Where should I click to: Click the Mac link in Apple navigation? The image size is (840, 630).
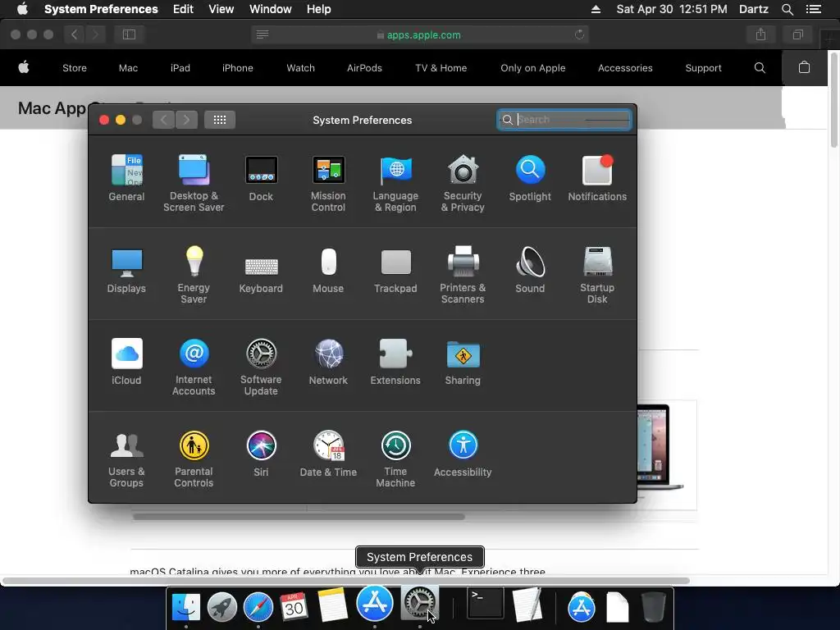(128, 68)
